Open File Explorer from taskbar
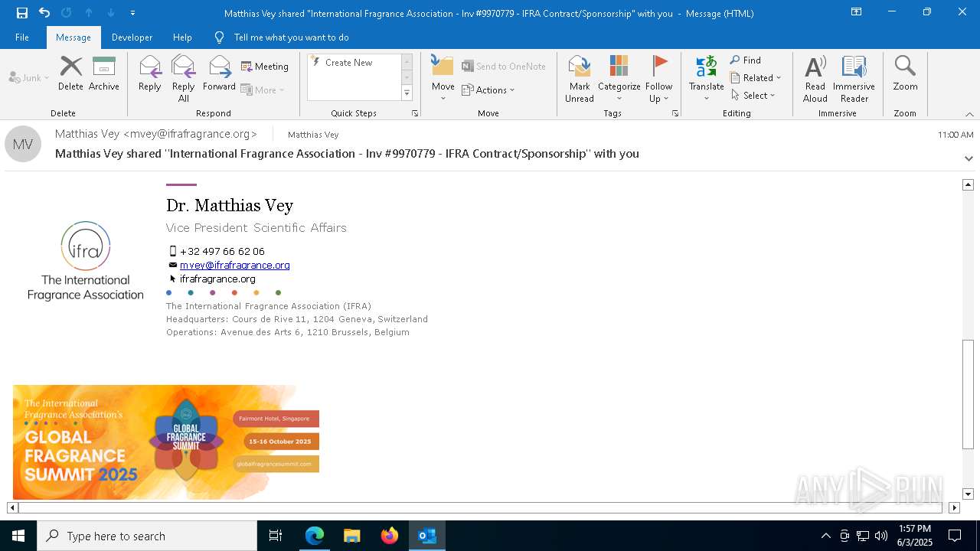980x551 pixels. 351,536
